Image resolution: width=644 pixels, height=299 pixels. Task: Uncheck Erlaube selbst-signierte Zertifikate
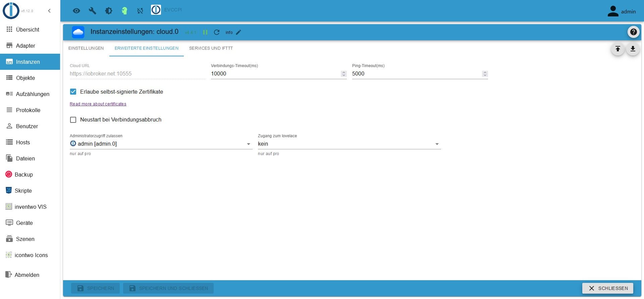[x=73, y=92]
